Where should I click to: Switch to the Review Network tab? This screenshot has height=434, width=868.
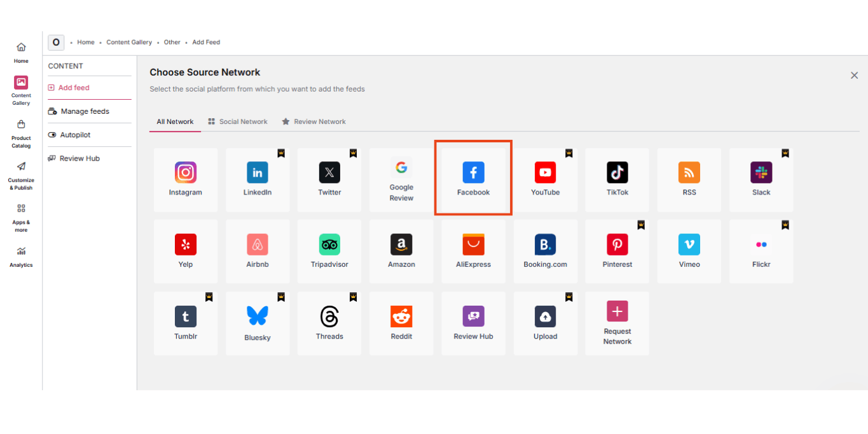(314, 121)
